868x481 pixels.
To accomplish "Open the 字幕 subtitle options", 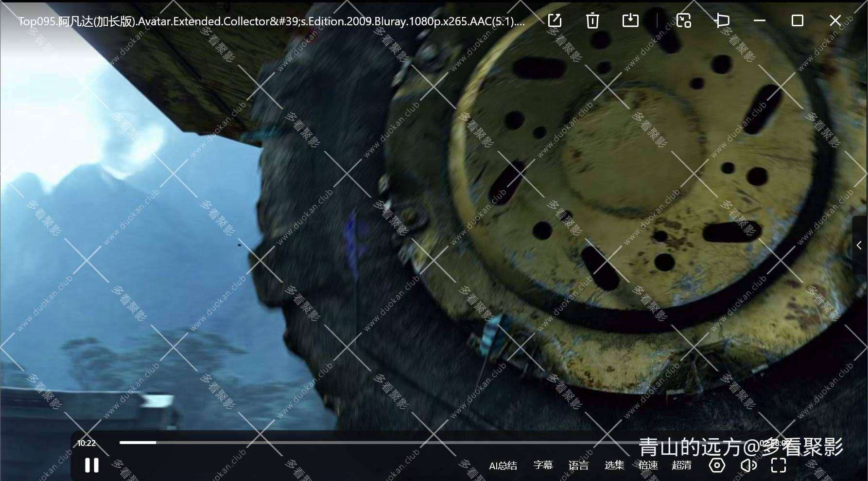I will tap(543, 465).
